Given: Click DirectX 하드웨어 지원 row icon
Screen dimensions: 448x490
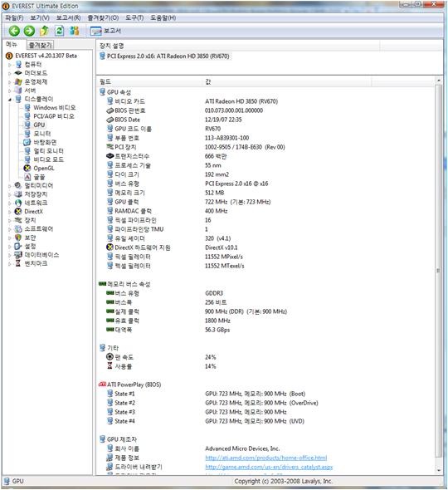Looking at the screenshot, I should (x=110, y=247).
